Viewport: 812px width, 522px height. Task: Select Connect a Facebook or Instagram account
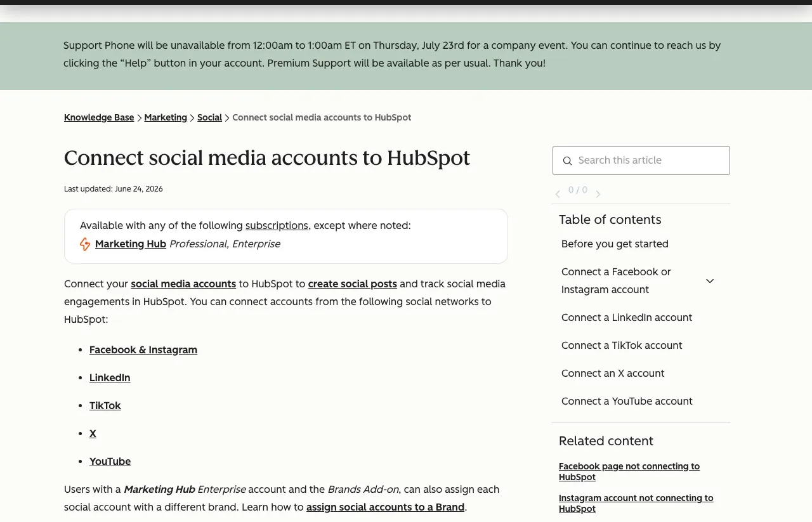[616, 280]
